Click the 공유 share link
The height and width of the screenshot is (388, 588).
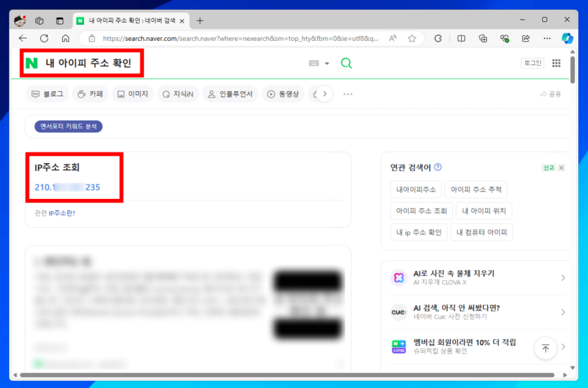550,94
